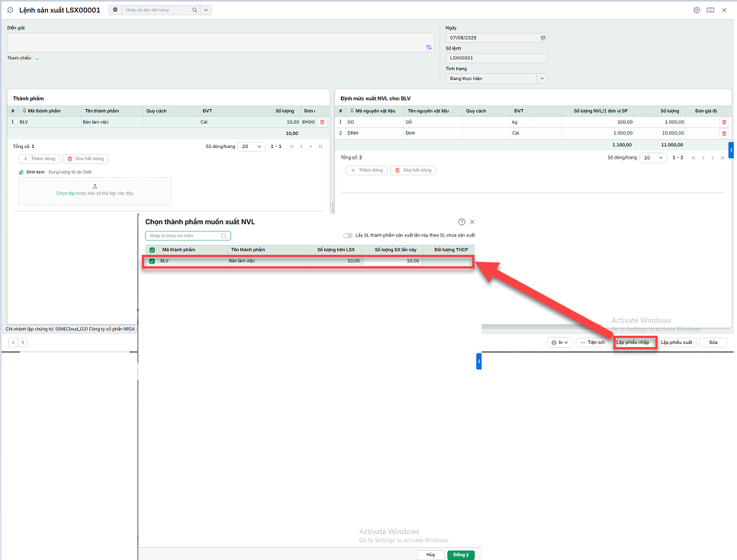The height and width of the screenshot is (560, 737).
Task: Collapse side panel using blue arrow on right edge
Action: (x=731, y=150)
